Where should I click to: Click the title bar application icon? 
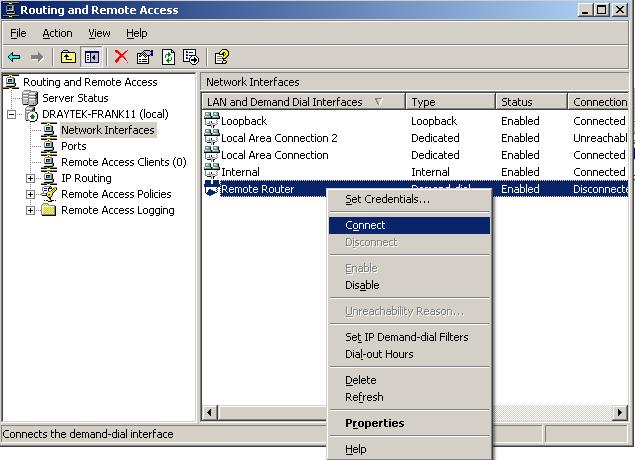pyautogui.click(x=10, y=10)
